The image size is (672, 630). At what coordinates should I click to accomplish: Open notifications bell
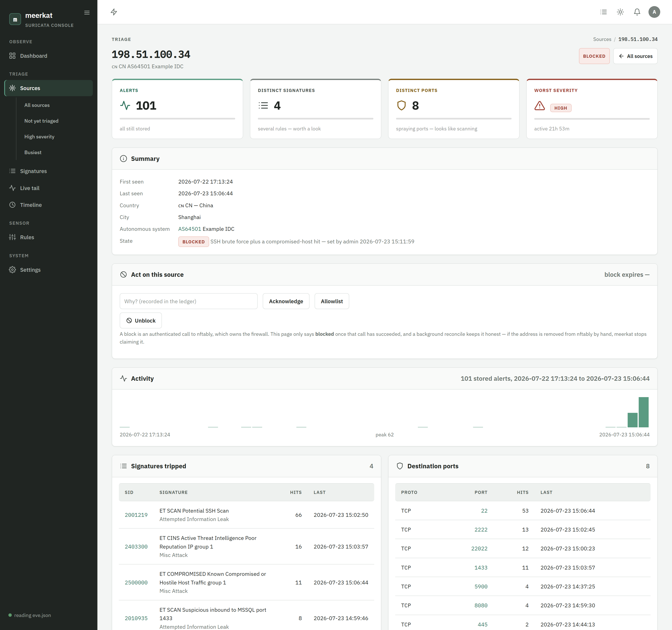(x=637, y=12)
